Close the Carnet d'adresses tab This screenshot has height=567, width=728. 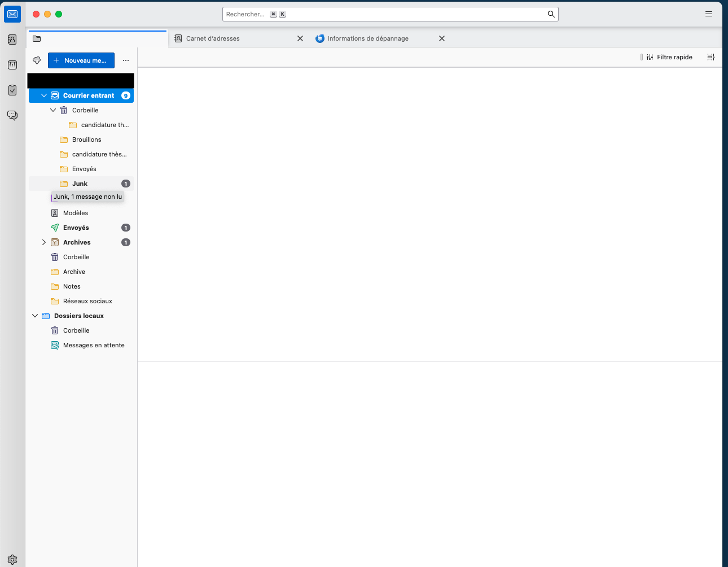(x=300, y=38)
